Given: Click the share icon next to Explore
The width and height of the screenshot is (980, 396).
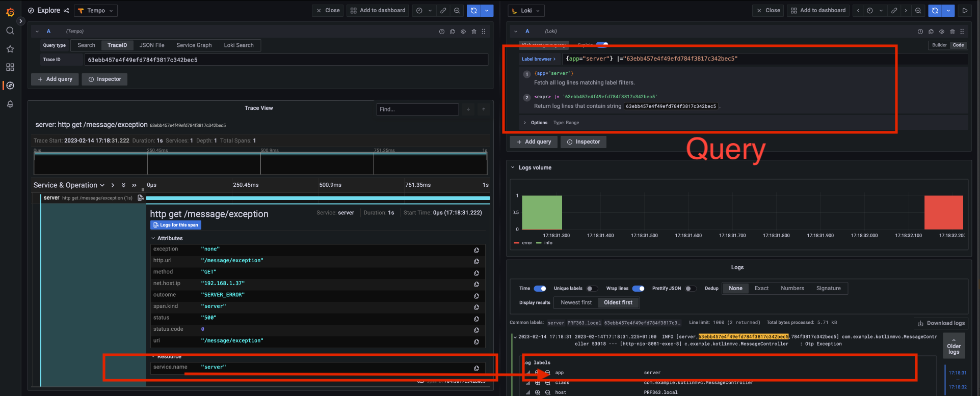Looking at the screenshot, I should tap(66, 11).
